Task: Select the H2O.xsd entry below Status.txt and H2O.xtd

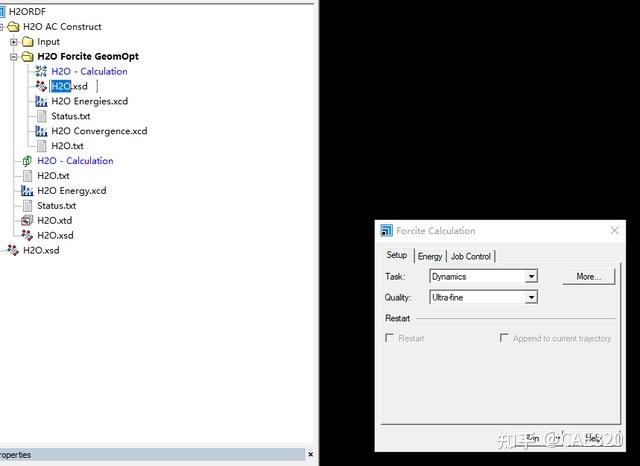Action: coord(56,235)
